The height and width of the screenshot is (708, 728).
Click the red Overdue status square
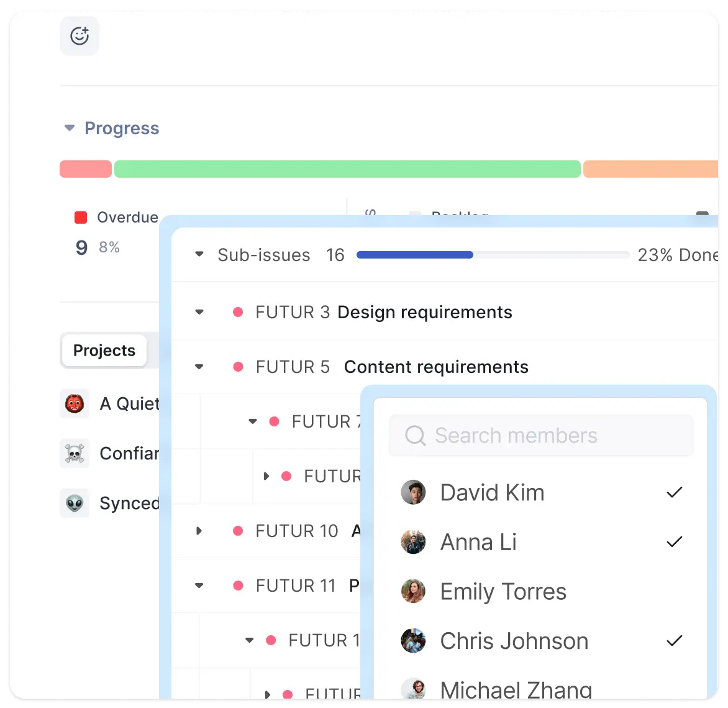tap(81, 218)
